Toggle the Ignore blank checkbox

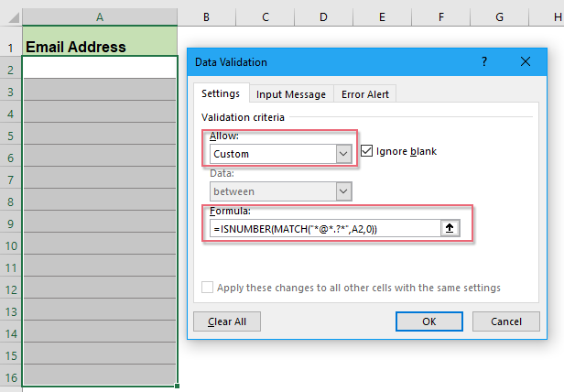(x=367, y=151)
